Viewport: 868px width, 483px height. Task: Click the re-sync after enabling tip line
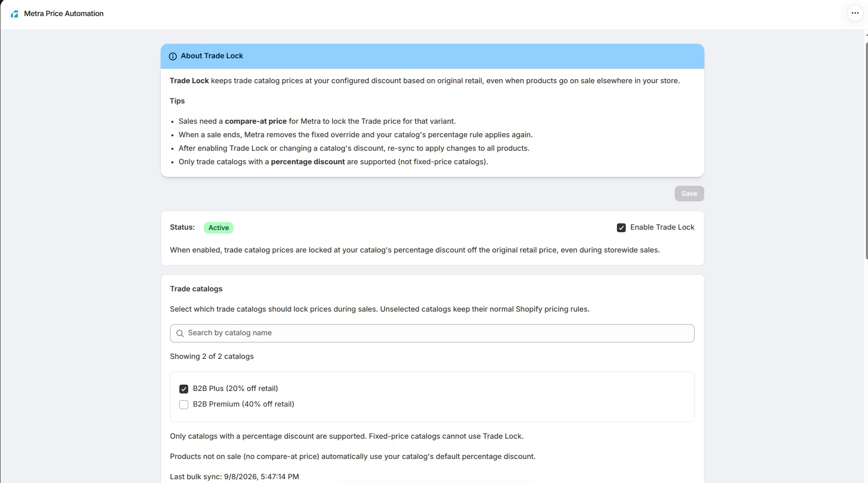point(354,148)
